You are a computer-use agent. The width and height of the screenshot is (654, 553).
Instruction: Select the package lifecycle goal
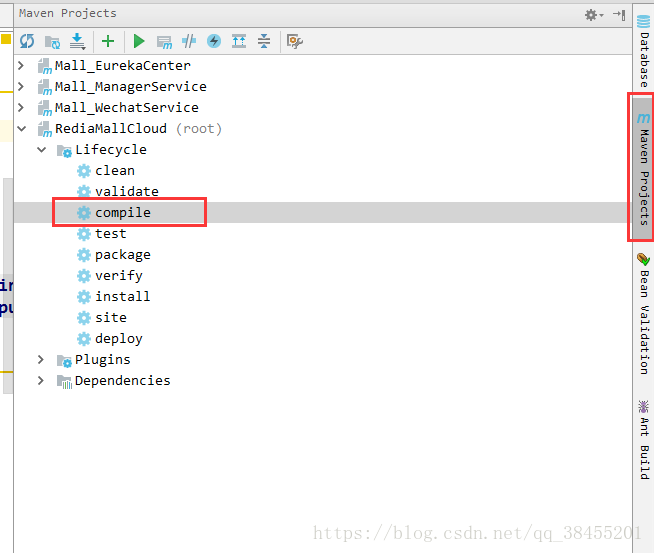point(123,255)
